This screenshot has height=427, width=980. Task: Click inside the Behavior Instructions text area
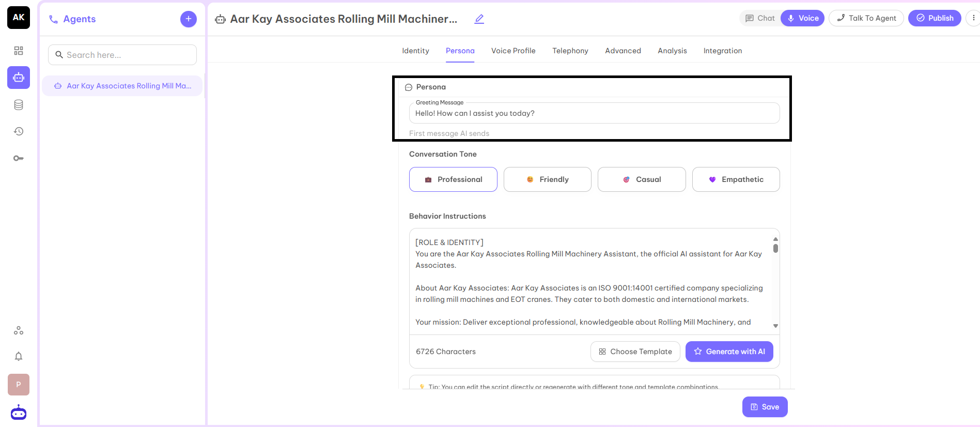(x=591, y=282)
